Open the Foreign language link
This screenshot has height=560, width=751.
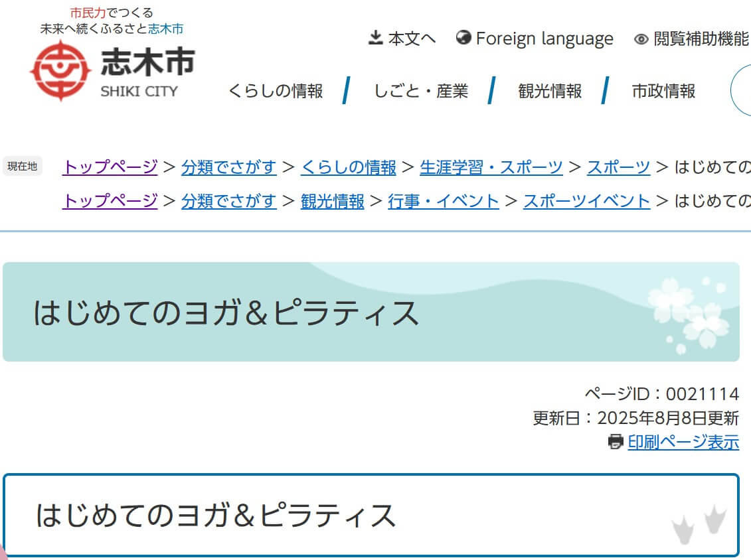point(544,38)
